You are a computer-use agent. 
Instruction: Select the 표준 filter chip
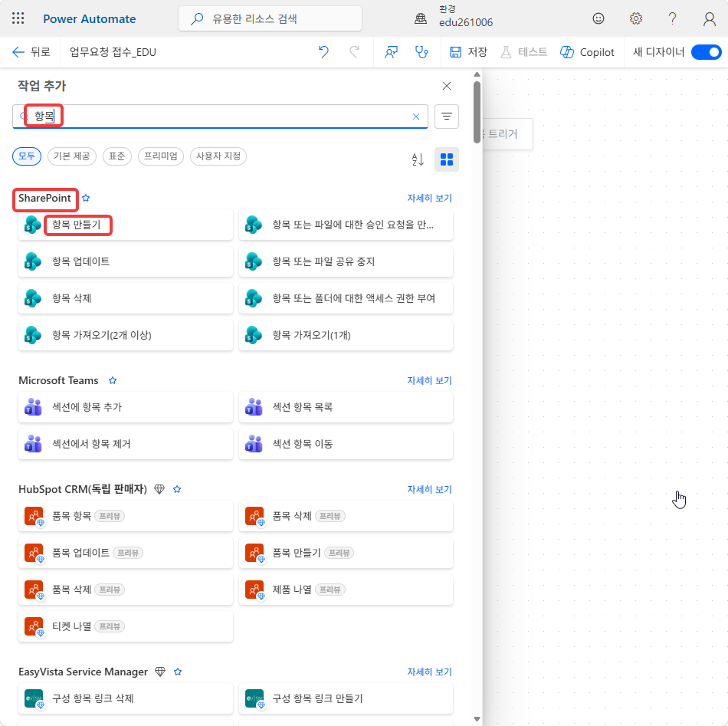(117, 156)
